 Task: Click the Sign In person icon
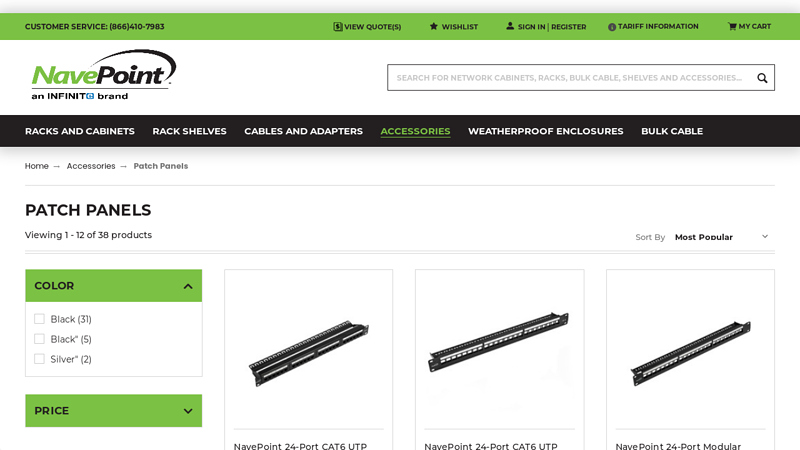coord(510,26)
